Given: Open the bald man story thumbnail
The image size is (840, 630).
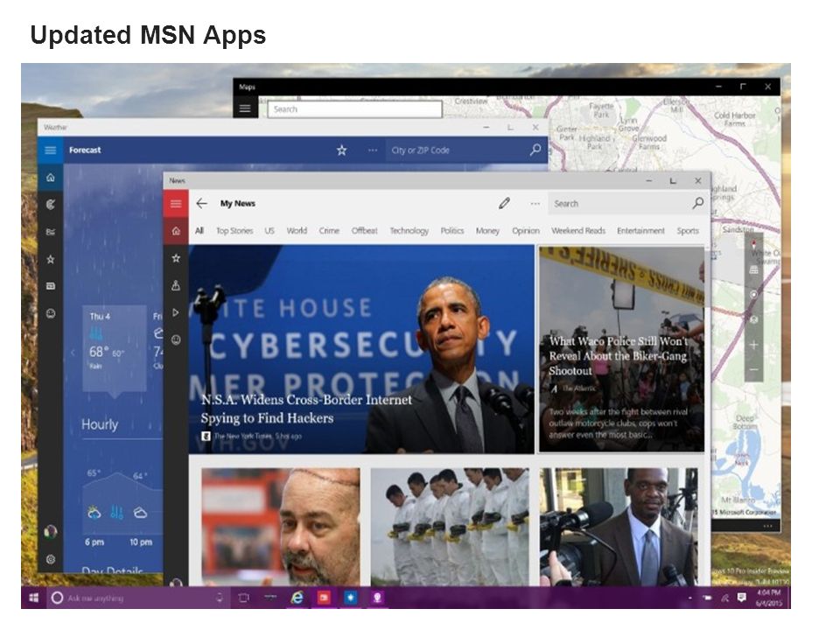Looking at the screenshot, I should point(281,527).
